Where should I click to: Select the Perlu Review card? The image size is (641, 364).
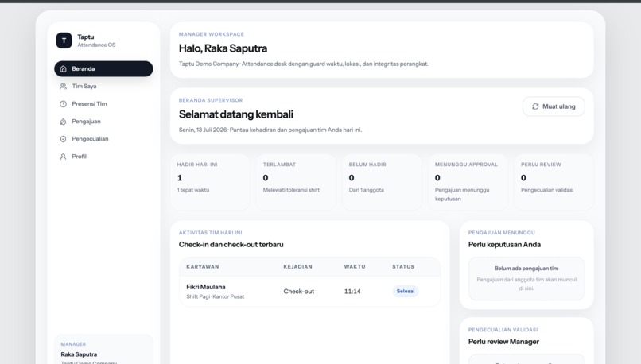554,182
